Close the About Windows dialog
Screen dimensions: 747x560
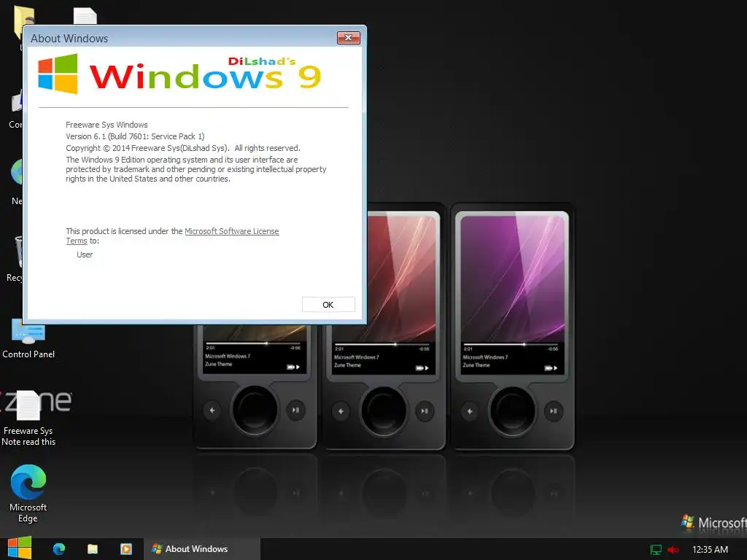(348, 38)
